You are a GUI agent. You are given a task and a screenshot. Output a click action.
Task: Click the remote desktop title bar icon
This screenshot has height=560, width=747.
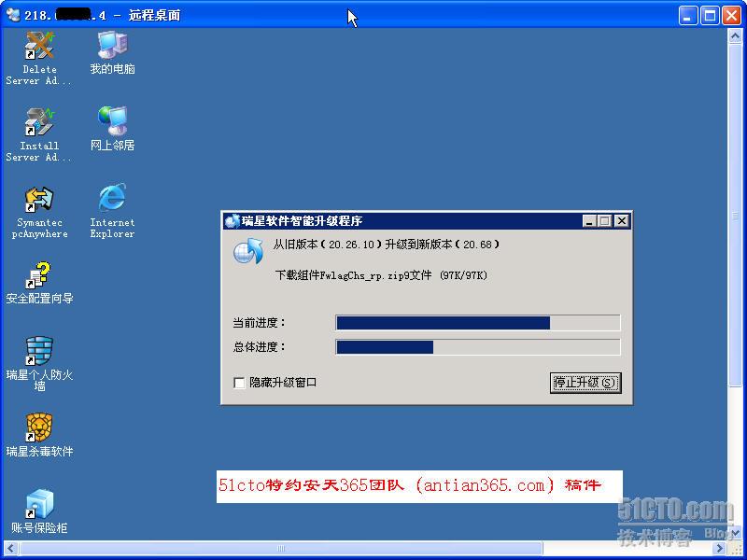13,15
